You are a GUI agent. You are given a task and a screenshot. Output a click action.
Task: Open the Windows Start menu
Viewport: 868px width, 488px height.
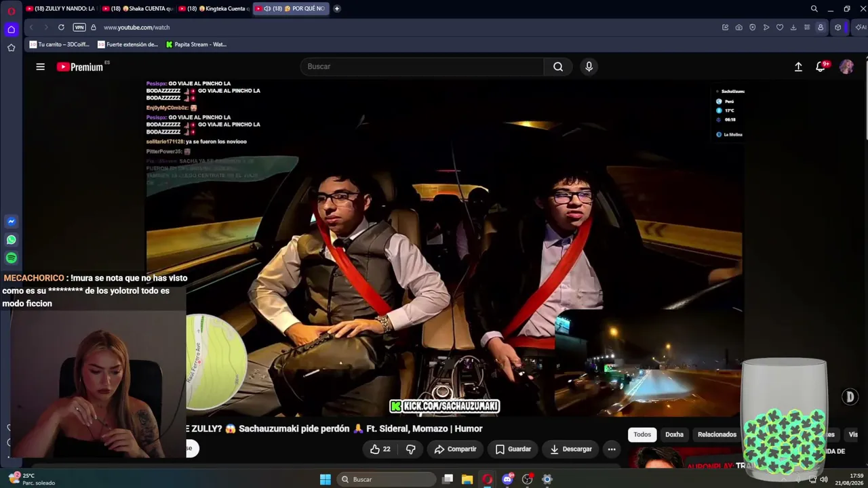[x=325, y=479]
